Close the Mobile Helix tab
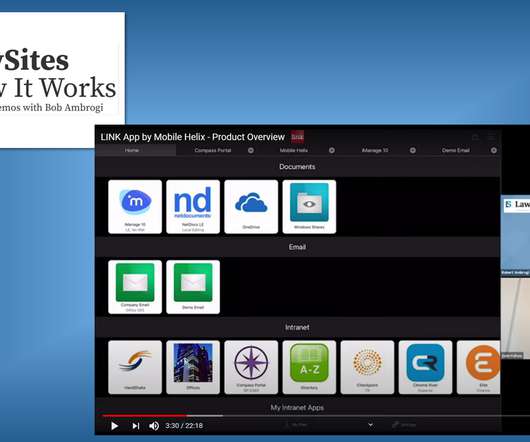The width and height of the screenshot is (530, 442). tap(332, 150)
